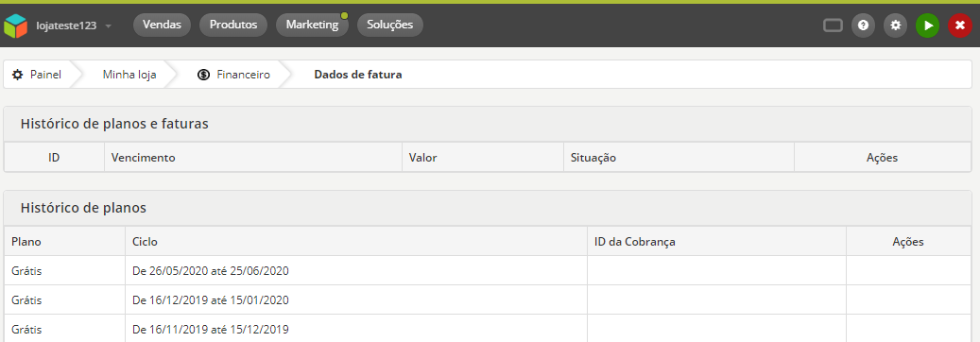This screenshot has height=342, width=980.
Task: Open the Marketing menu
Action: 312,25
